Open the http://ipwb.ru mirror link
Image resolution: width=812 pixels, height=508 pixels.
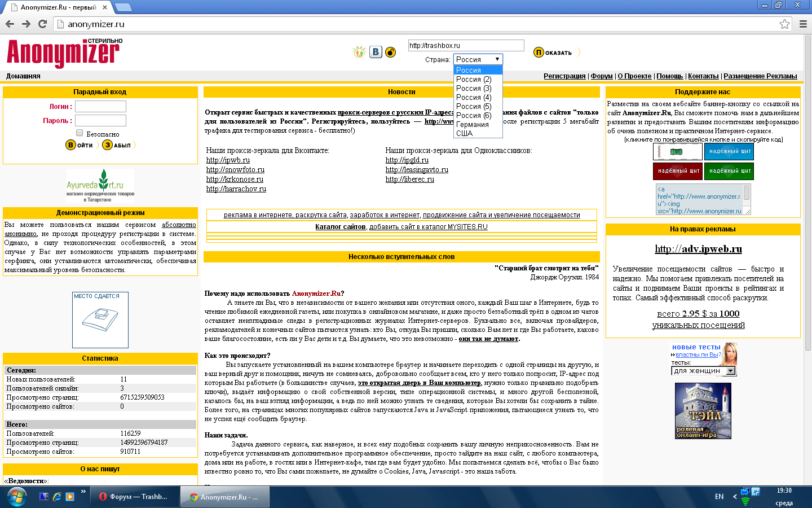pos(228,160)
